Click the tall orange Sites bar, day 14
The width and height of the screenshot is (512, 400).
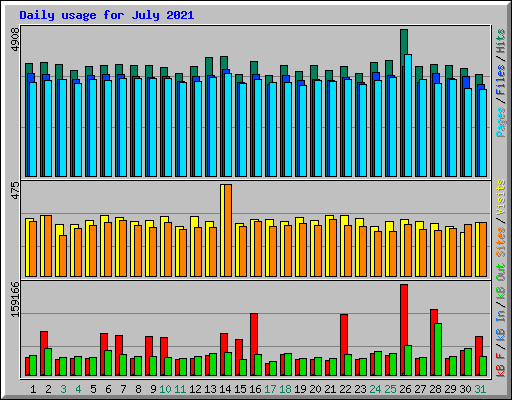[x=228, y=230]
